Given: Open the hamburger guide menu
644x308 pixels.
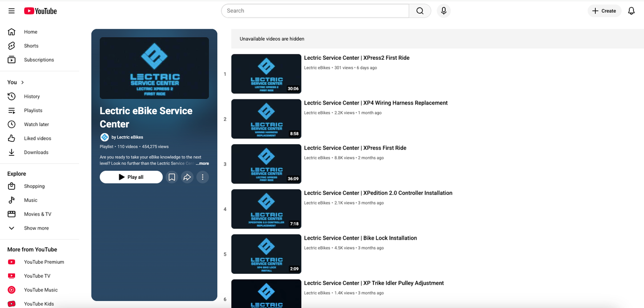Looking at the screenshot, I should coord(12,11).
